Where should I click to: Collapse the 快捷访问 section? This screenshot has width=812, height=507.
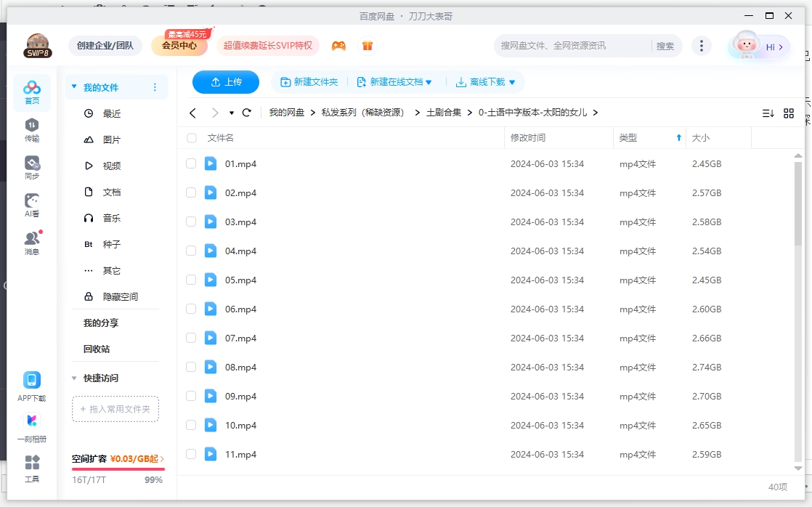pos(74,378)
